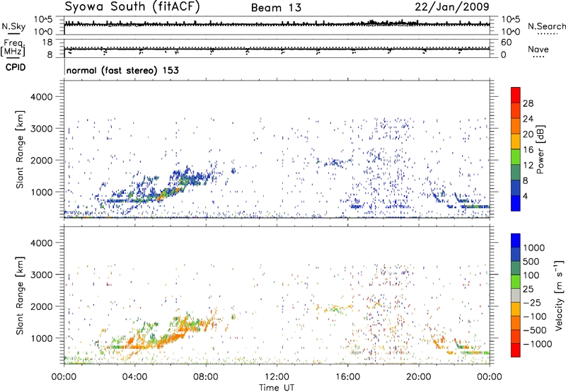Click the 16:00 time tick label

click(x=347, y=377)
